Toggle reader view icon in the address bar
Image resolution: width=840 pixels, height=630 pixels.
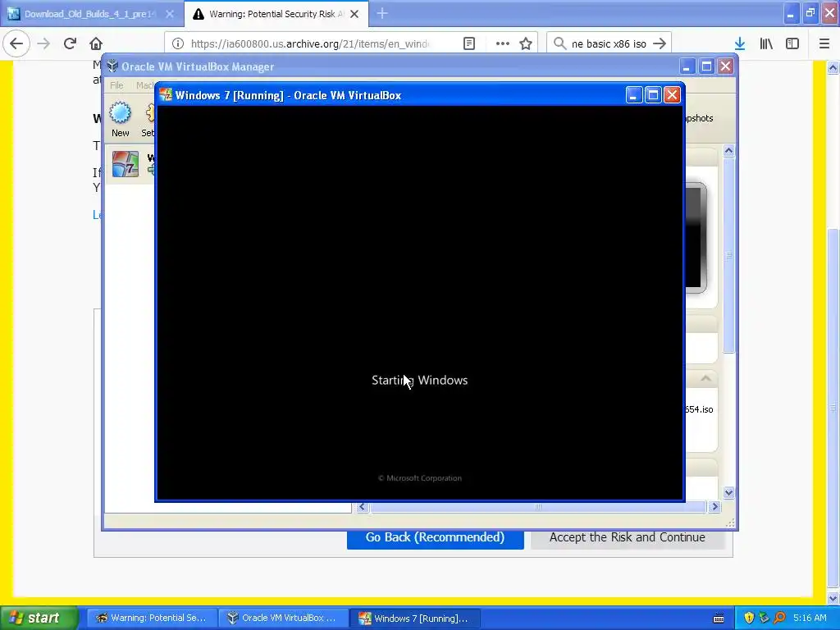click(x=469, y=43)
